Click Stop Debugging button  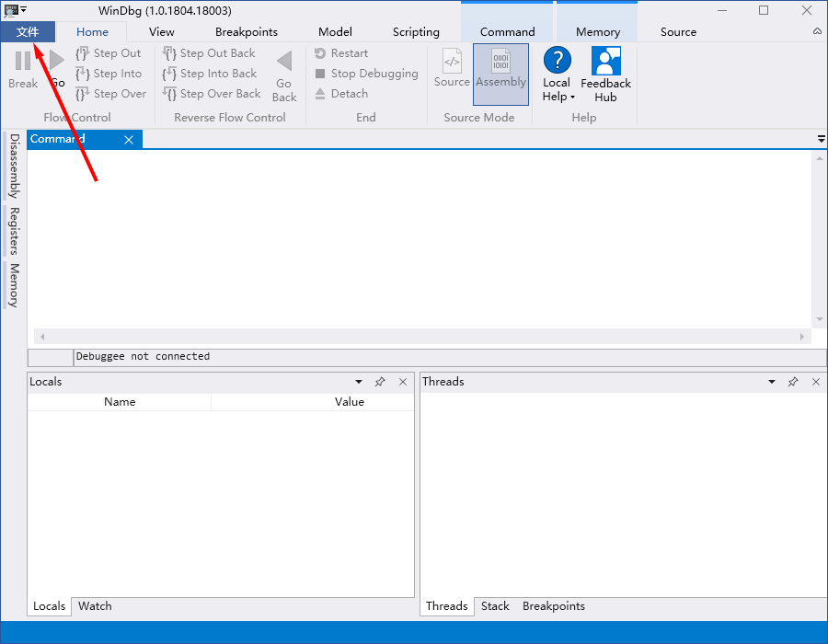click(x=366, y=74)
